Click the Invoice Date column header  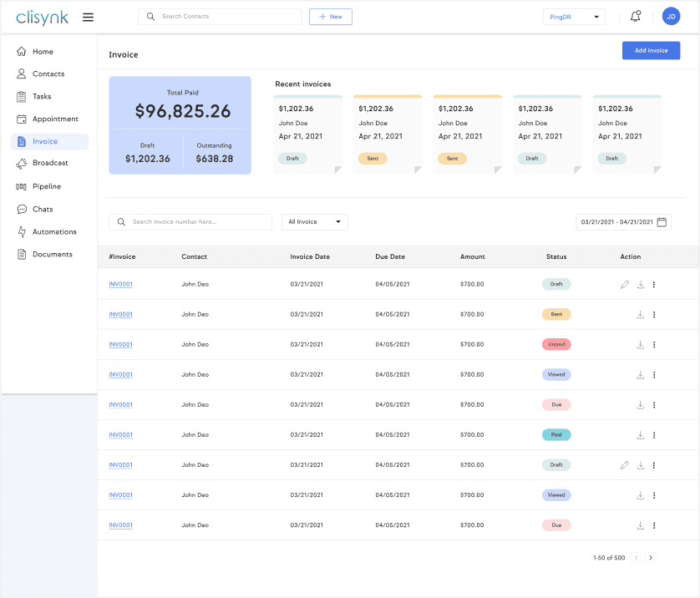(x=310, y=256)
